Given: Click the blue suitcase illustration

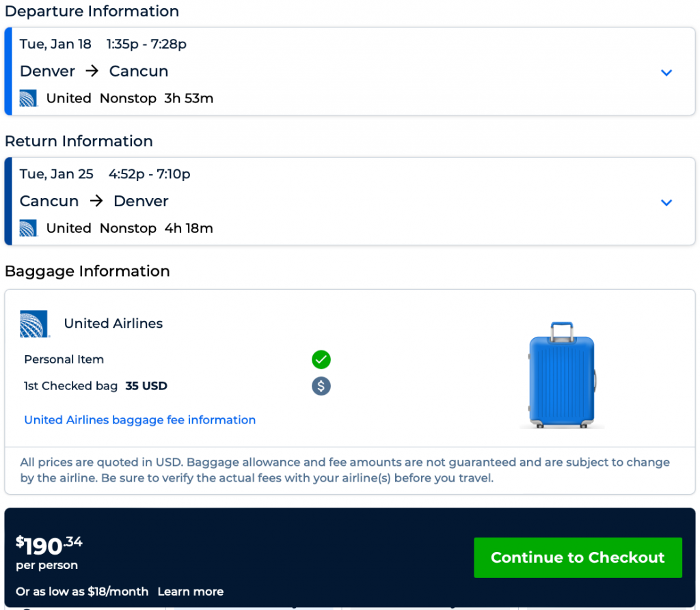Looking at the screenshot, I should click(562, 375).
